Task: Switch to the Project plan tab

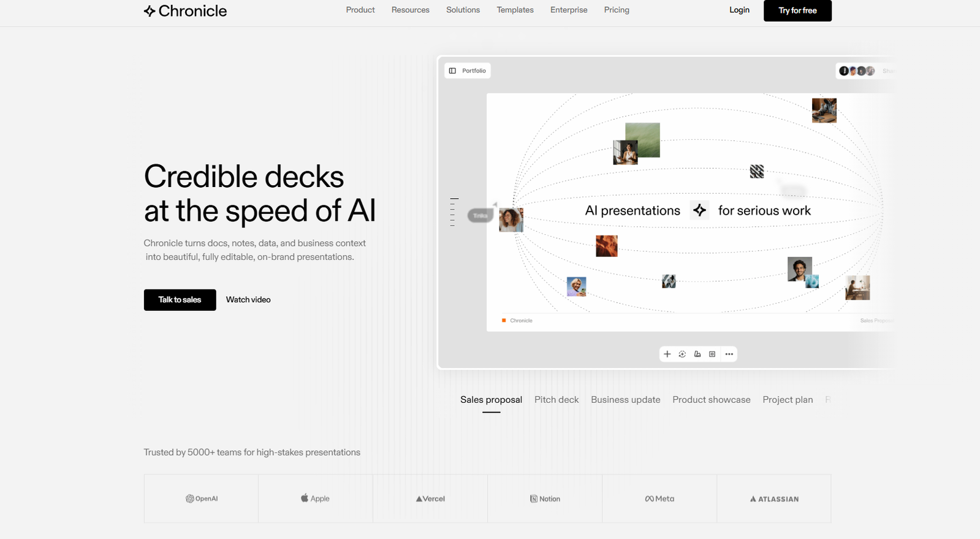Action: [788, 400]
